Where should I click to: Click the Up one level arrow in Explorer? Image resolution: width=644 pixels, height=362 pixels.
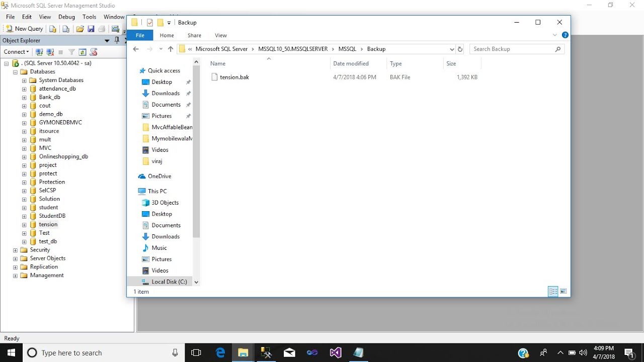point(171,49)
